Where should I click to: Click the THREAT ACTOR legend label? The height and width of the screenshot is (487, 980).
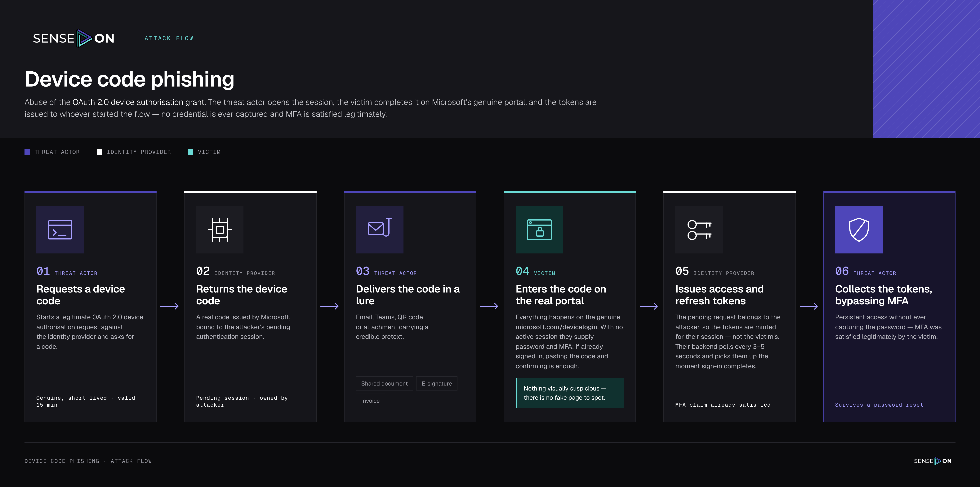57,152
